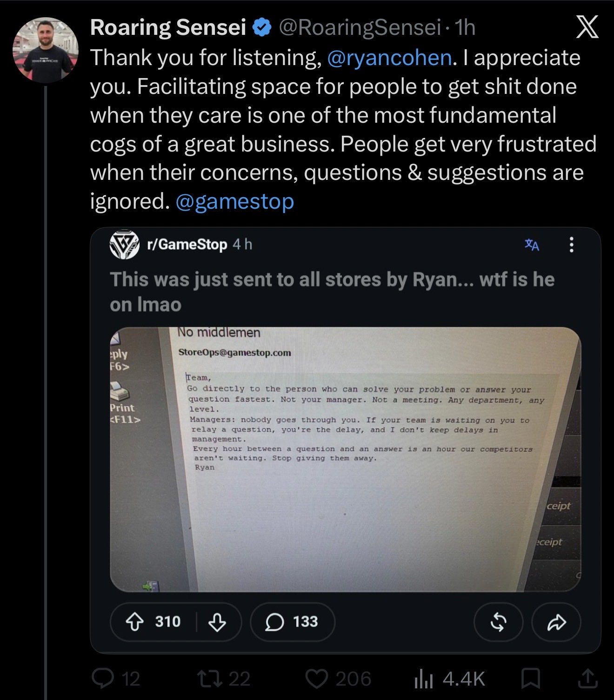Image resolution: width=614 pixels, height=700 pixels.
Task: Open the @gamestop mention link
Action: tap(235, 201)
